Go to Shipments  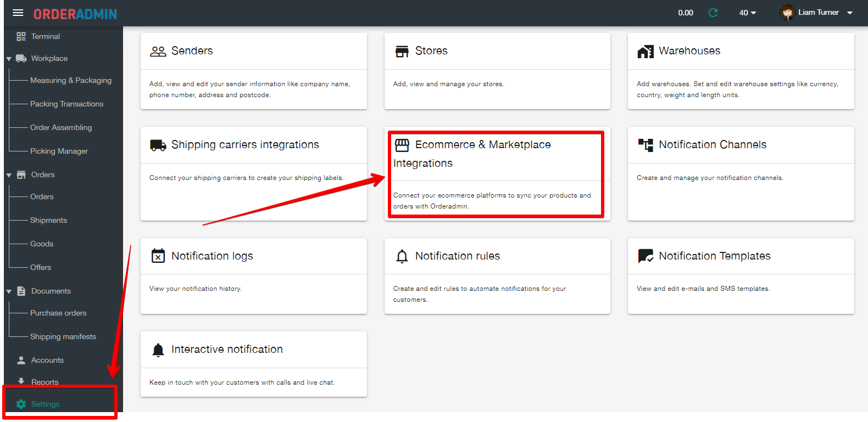coord(48,220)
